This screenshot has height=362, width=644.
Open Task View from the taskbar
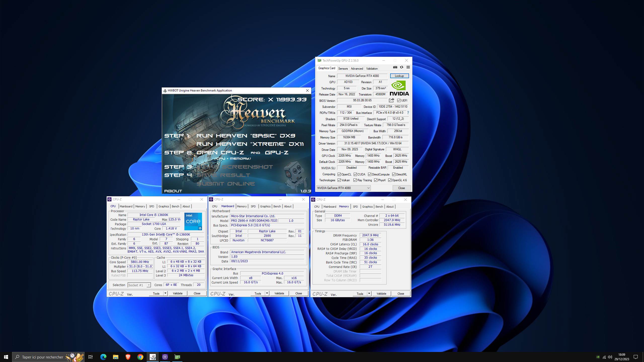pos(91,357)
